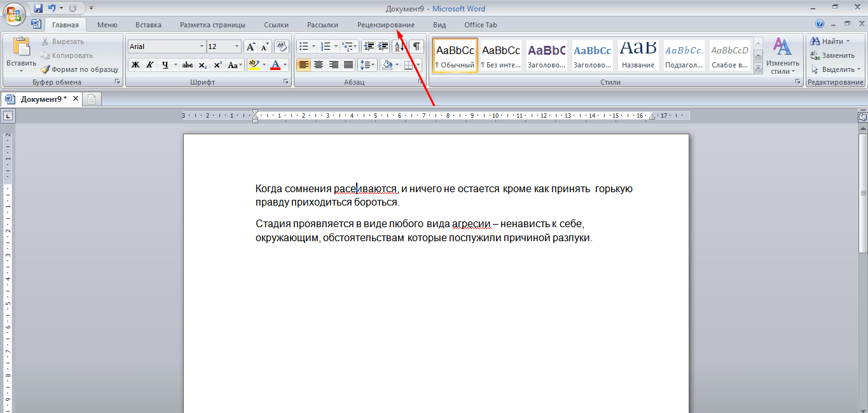Open the Вставка ribbon tab

[x=148, y=25]
